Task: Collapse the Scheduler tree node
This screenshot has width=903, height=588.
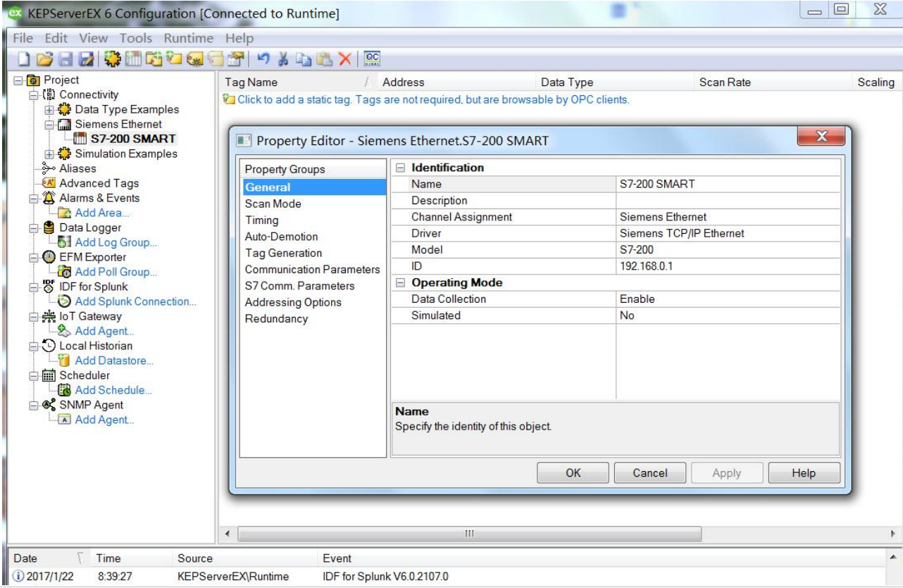Action: tap(34, 375)
